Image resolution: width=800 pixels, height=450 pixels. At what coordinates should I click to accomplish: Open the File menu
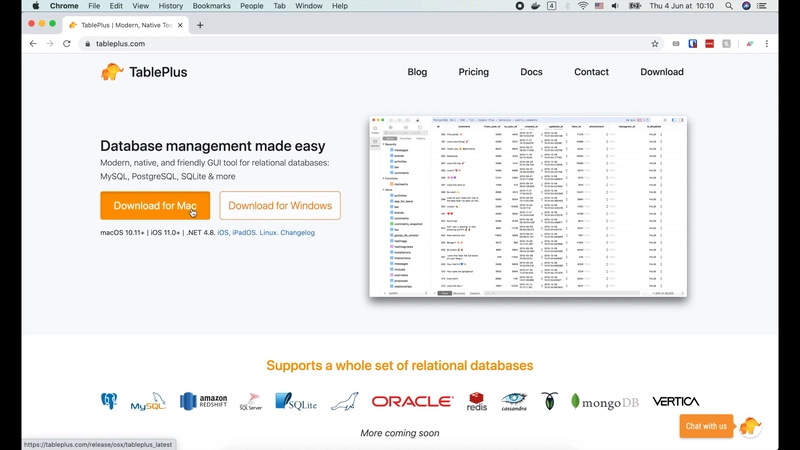click(x=94, y=6)
